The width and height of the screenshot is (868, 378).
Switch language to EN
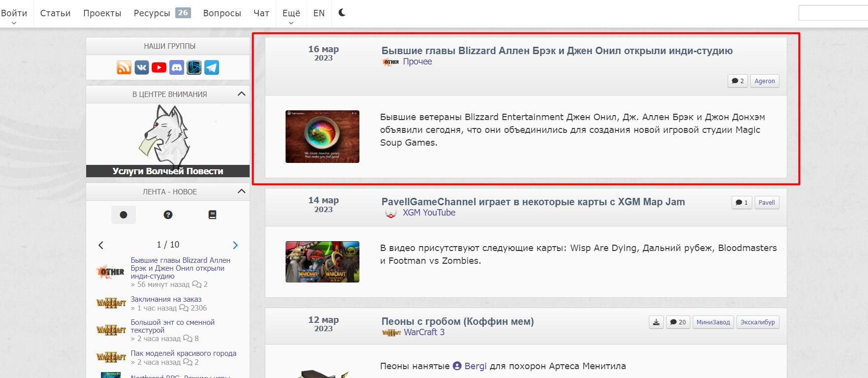point(319,13)
